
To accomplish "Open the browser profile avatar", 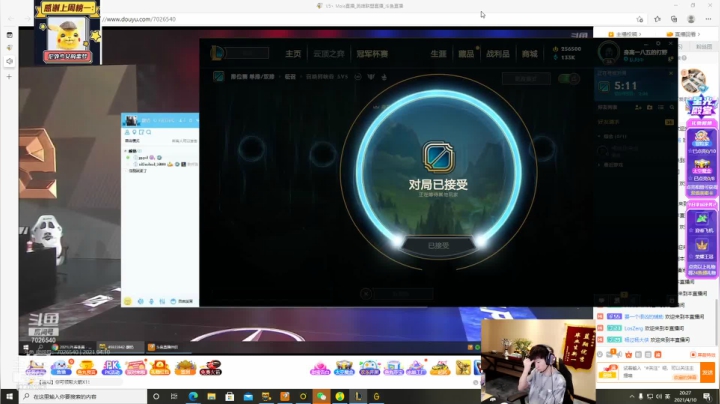I will point(691,19).
